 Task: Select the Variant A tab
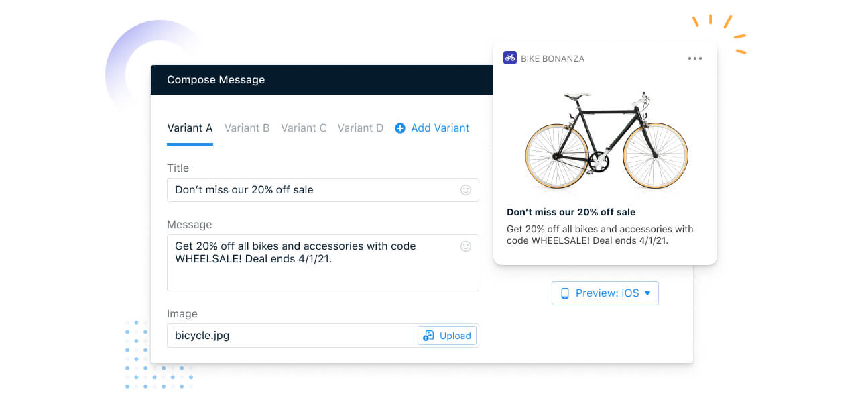pyautogui.click(x=190, y=128)
